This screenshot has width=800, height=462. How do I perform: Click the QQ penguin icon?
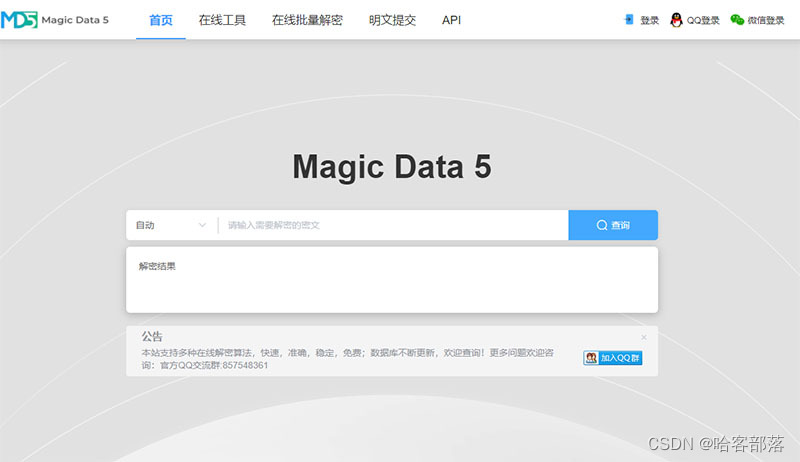pos(676,20)
